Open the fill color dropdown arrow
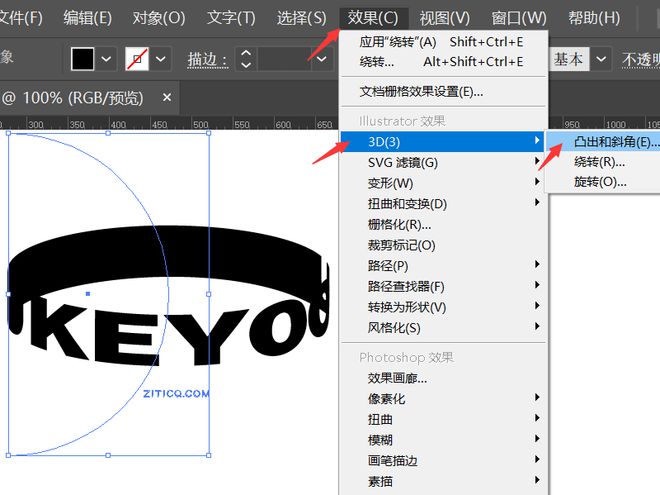 pyautogui.click(x=108, y=59)
